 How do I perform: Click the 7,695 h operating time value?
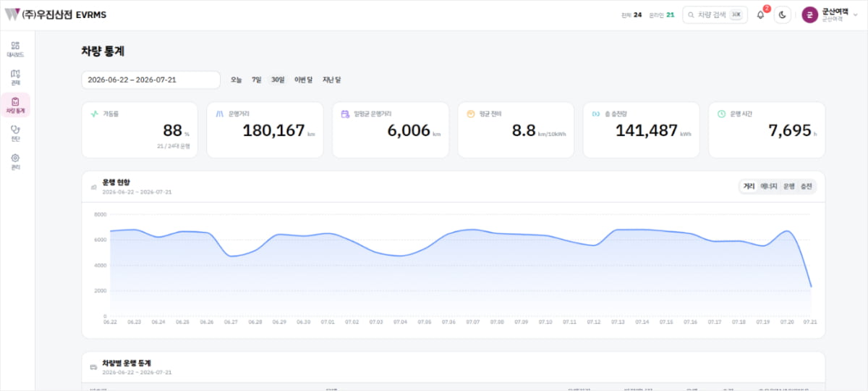[789, 130]
